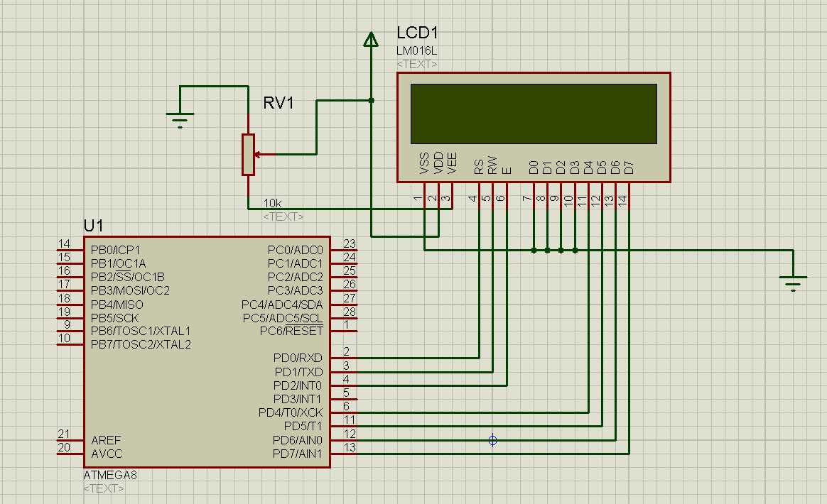Click the PC1/ADC1 pin label
The width and height of the screenshot is (827, 504).
(x=296, y=263)
